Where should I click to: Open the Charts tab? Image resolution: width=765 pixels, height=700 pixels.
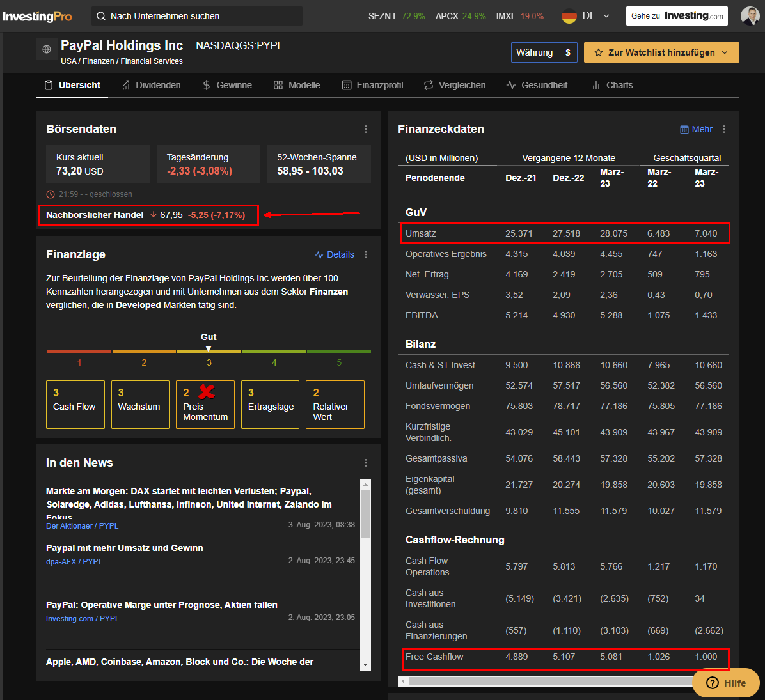coord(612,85)
